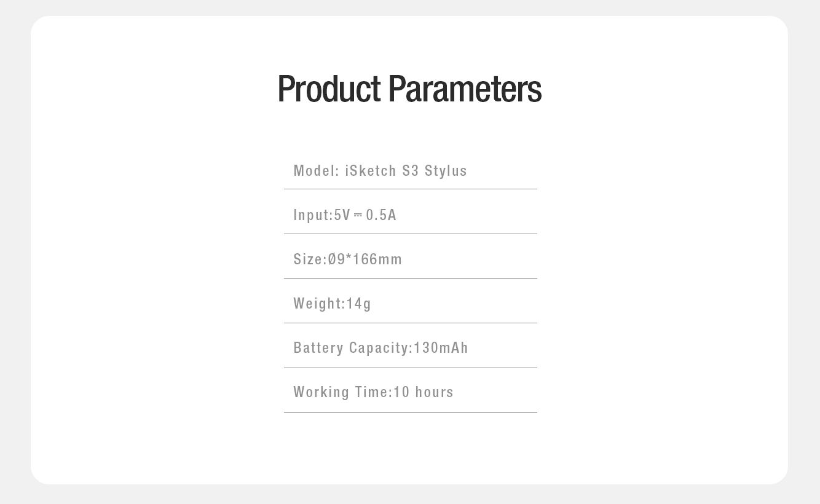The height and width of the screenshot is (504, 820).
Task: Click the "166mm" length value
Action: coord(377,259)
